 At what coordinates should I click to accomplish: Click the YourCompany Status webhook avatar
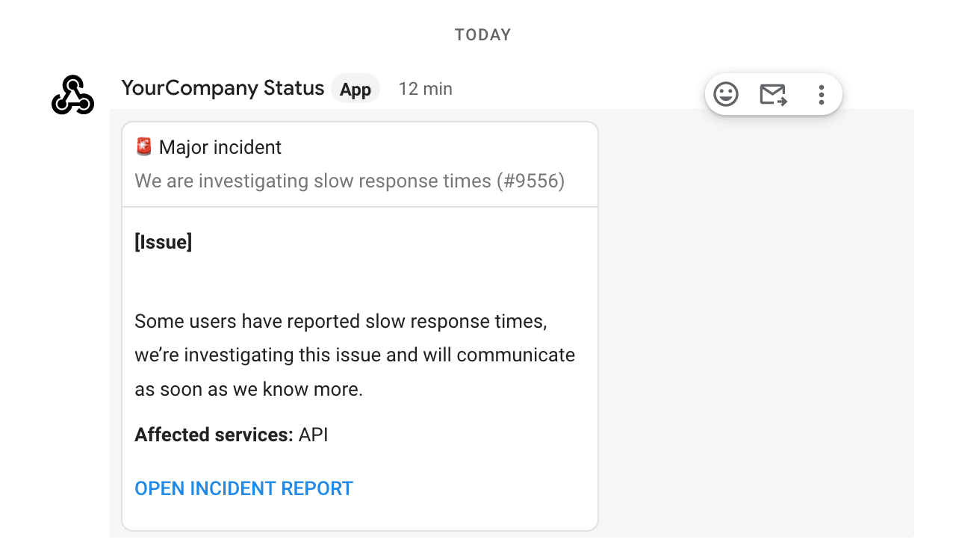point(72,95)
